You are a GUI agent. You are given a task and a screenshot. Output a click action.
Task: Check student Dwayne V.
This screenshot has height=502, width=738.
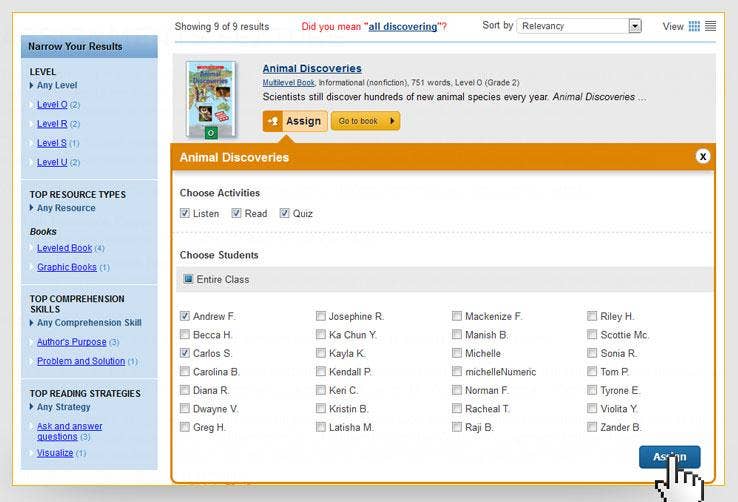point(184,408)
